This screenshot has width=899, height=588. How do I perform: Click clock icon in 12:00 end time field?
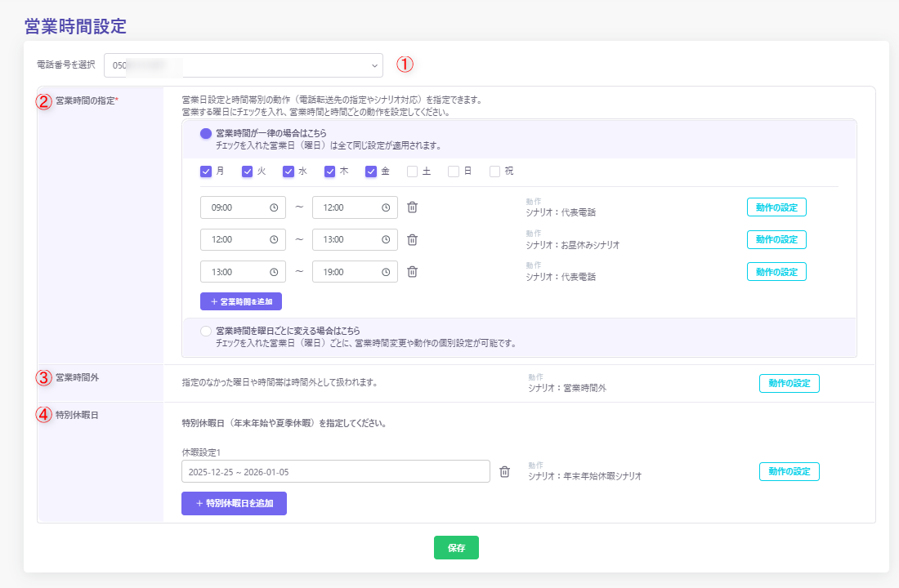pos(386,207)
